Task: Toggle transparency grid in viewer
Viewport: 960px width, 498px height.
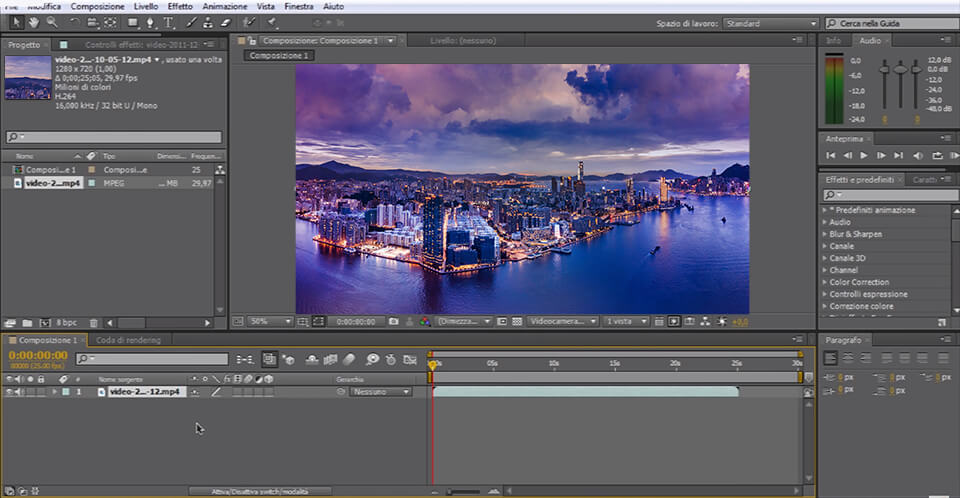Action: pos(517,321)
